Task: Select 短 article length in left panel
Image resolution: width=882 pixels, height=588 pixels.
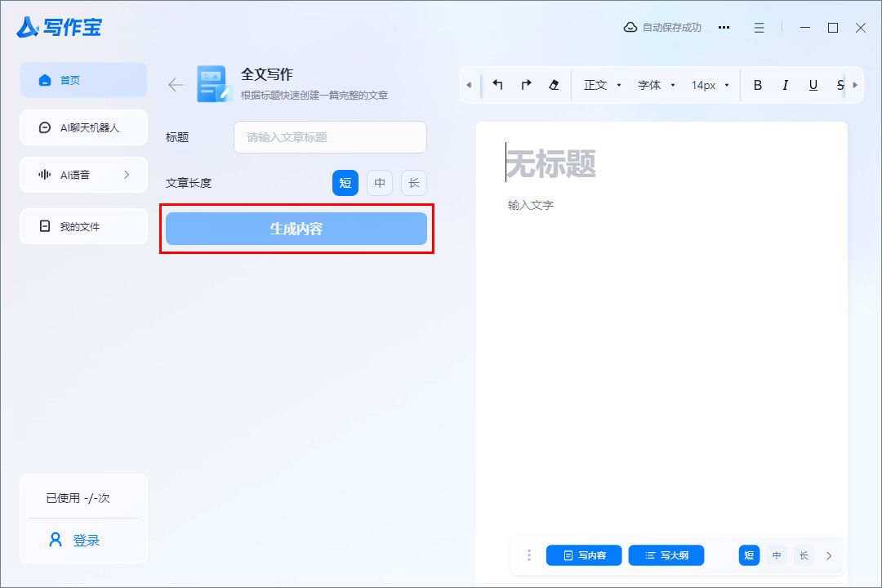Action: [x=345, y=183]
